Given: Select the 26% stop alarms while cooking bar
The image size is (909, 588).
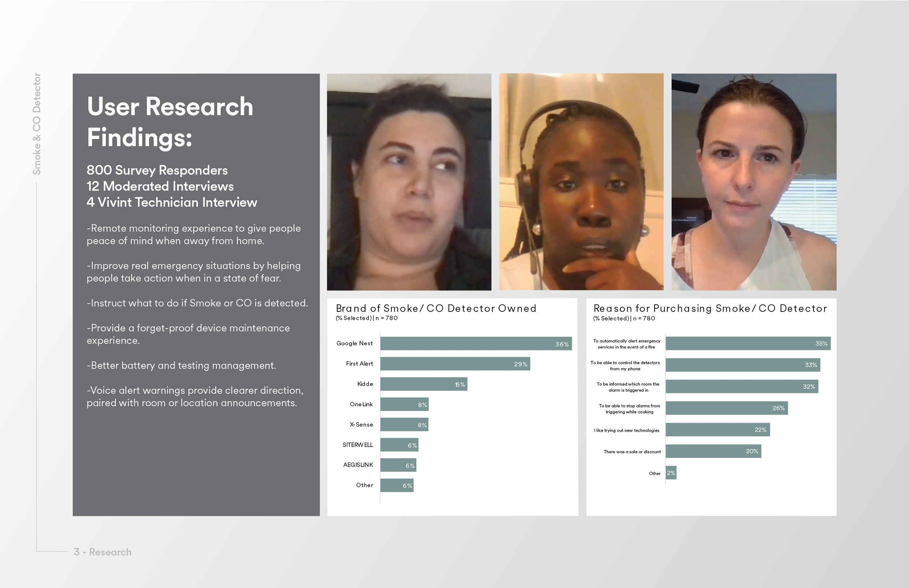Looking at the screenshot, I should pos(727,408).
